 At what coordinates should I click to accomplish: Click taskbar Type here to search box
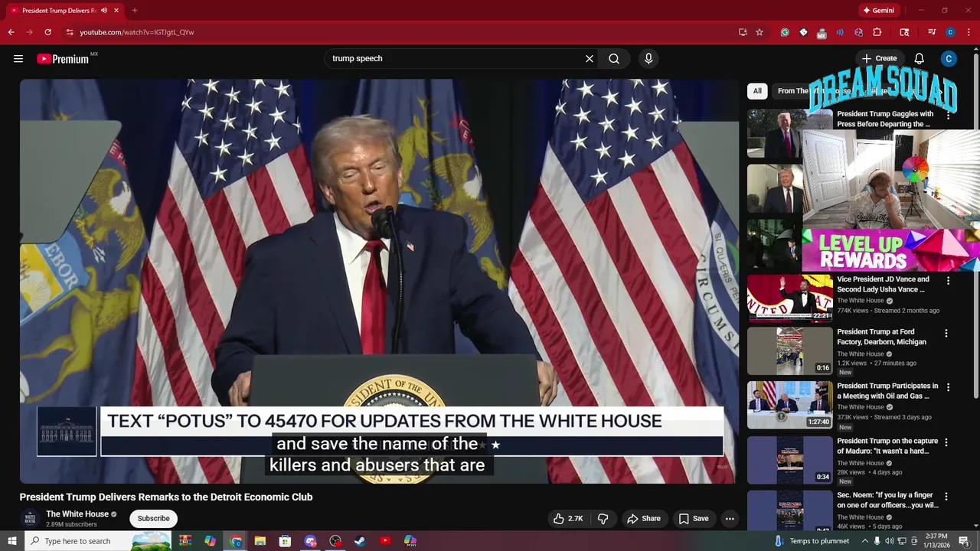coord(98,541)
